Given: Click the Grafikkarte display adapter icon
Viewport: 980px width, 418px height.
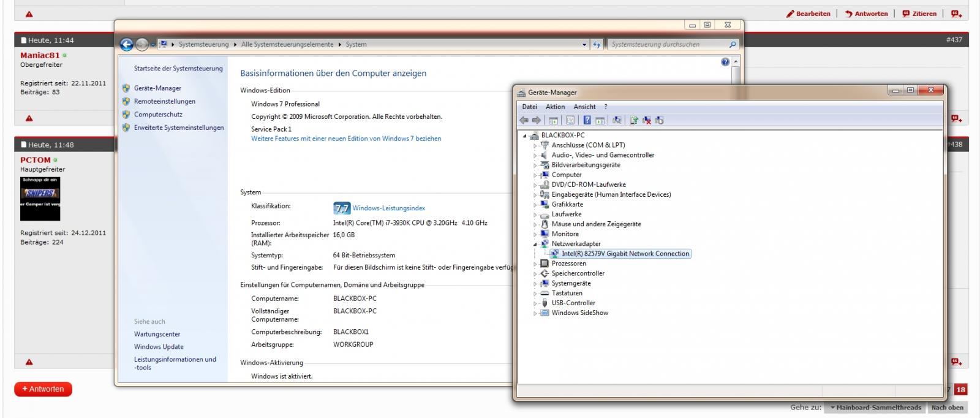Looking at the screenshot, I should 545,204.
